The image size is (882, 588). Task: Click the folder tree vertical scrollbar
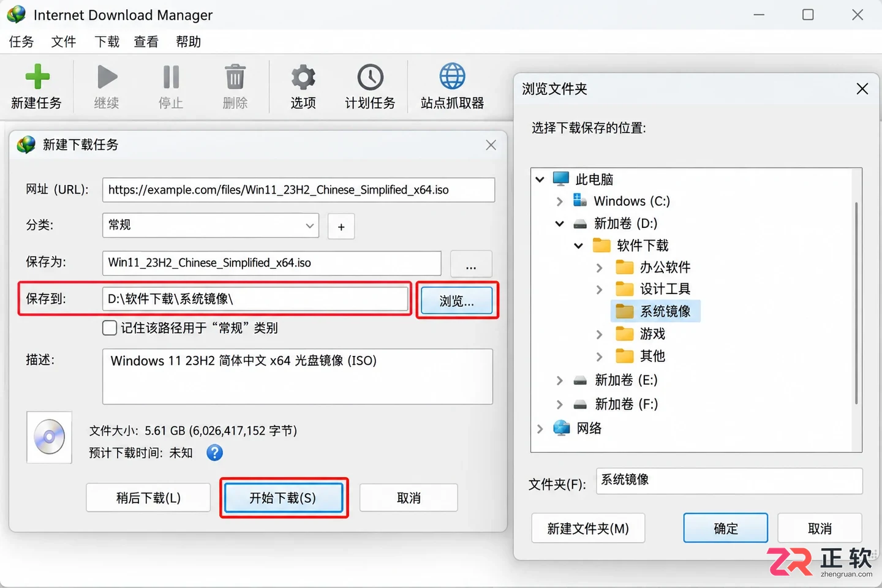(856, 303)
